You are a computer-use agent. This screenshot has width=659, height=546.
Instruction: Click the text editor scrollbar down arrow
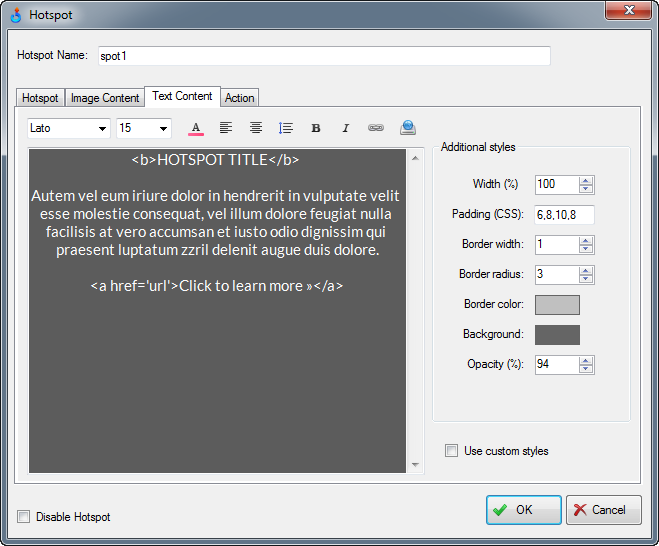click(415, 464)
